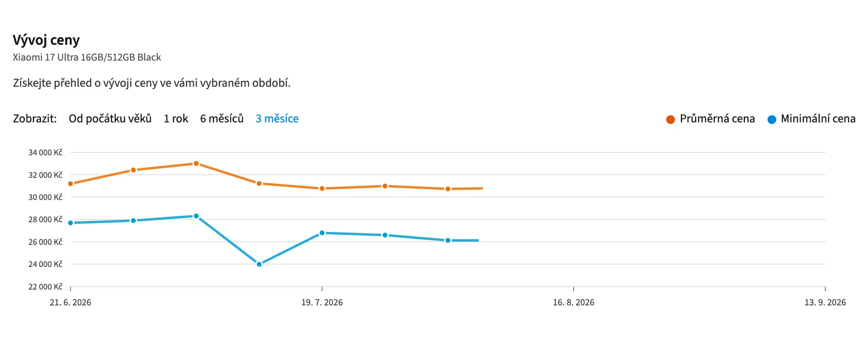Toggle the Průměrná cena legend label
Screen dimensions: 868x343
[x=717, y=119]
